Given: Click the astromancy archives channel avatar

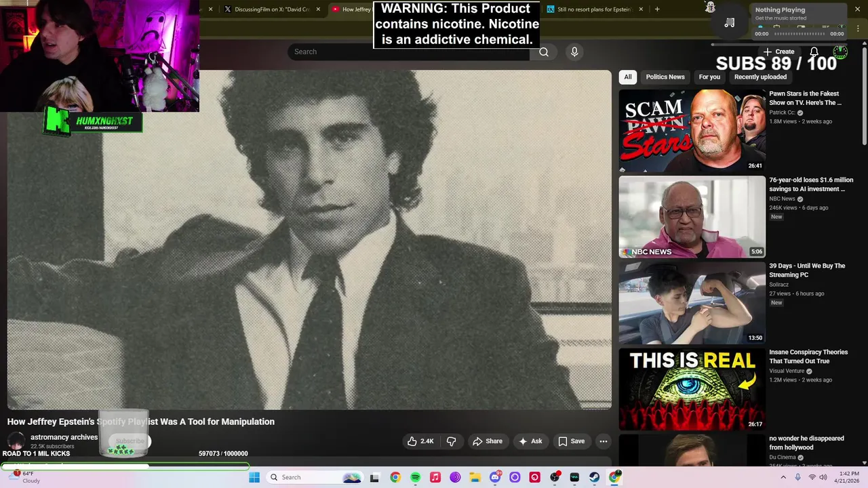Looking at the screenshot, I should pos(16,441).
